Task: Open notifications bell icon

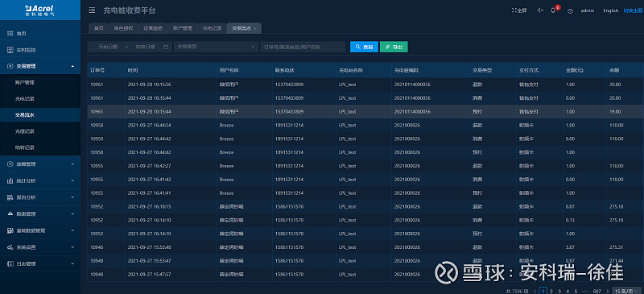Action: pyautogui.click(x=553, y=10)
